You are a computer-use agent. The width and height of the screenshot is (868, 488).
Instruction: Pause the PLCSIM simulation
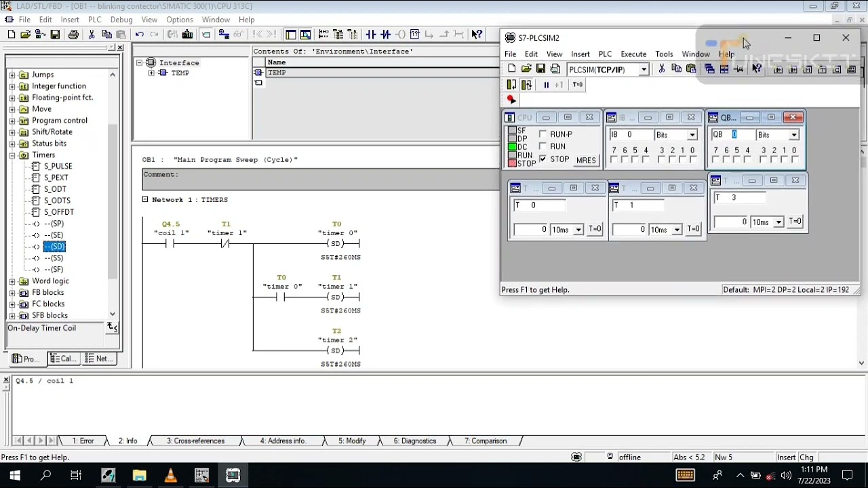point(546,85)
